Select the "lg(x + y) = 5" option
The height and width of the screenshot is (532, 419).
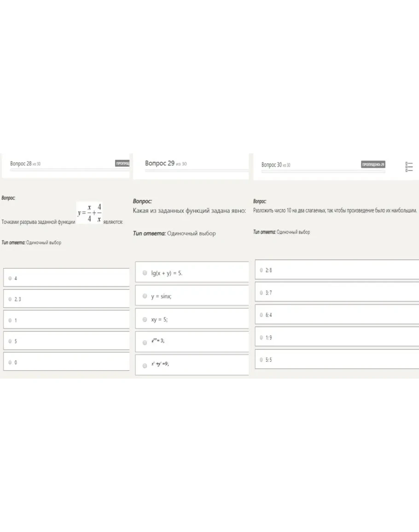(145, 273)
